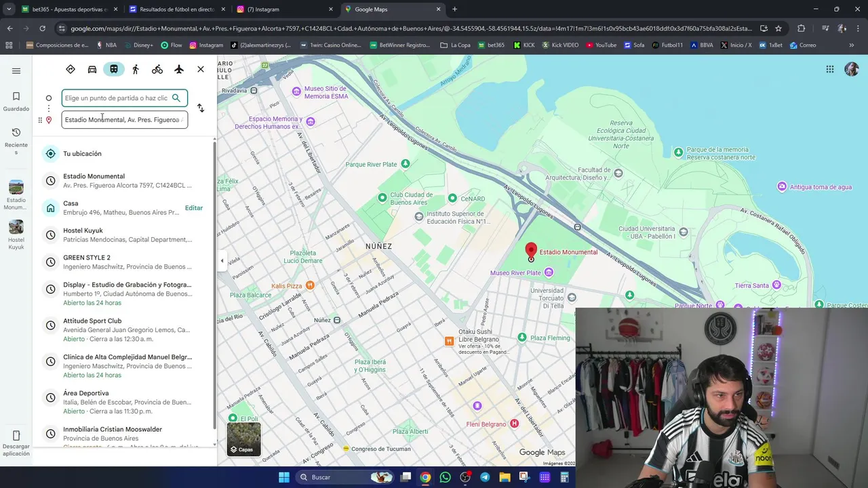This screenshot has height=488, width=868.
Task: Open Estadio Monumental sidebar thumbnail
Action: click(x=16, y=195)
